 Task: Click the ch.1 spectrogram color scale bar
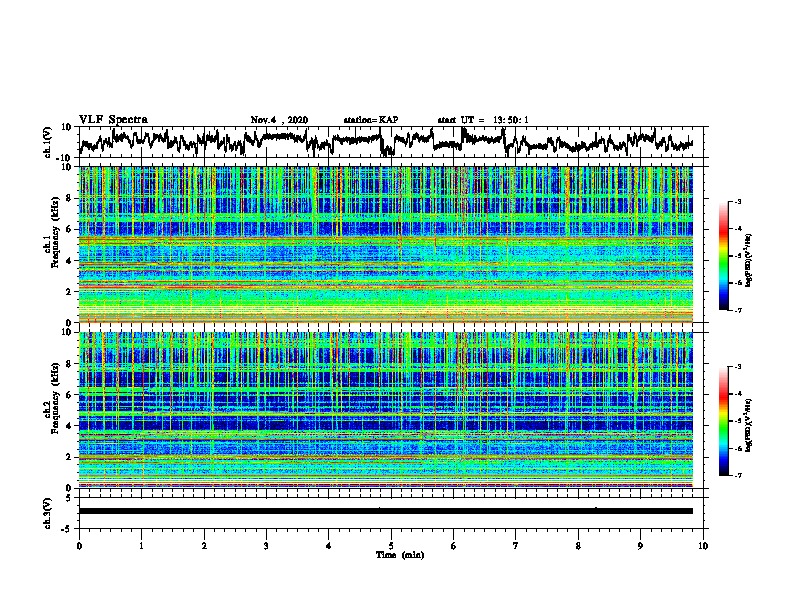click(x=723, y=256)
